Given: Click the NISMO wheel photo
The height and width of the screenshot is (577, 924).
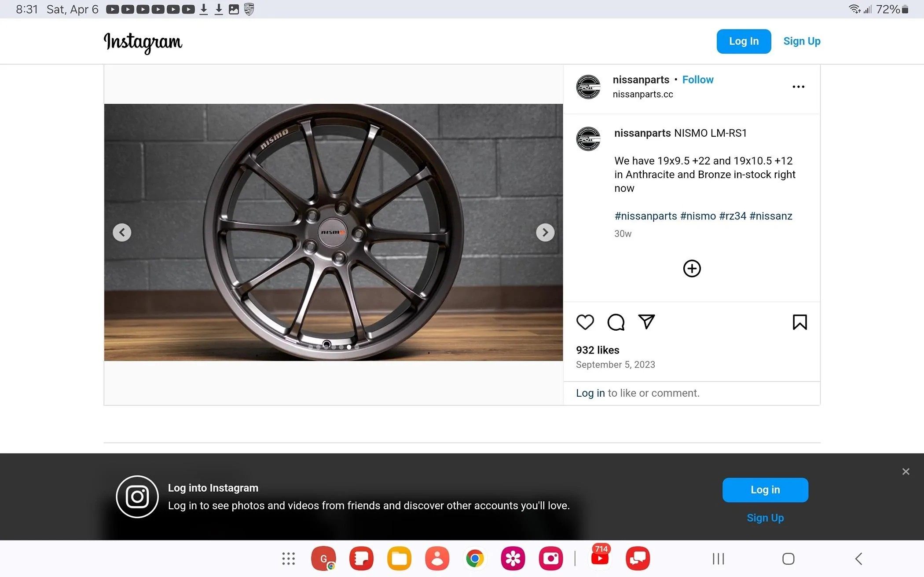Looking at the screenshot, I should [334, 232].
